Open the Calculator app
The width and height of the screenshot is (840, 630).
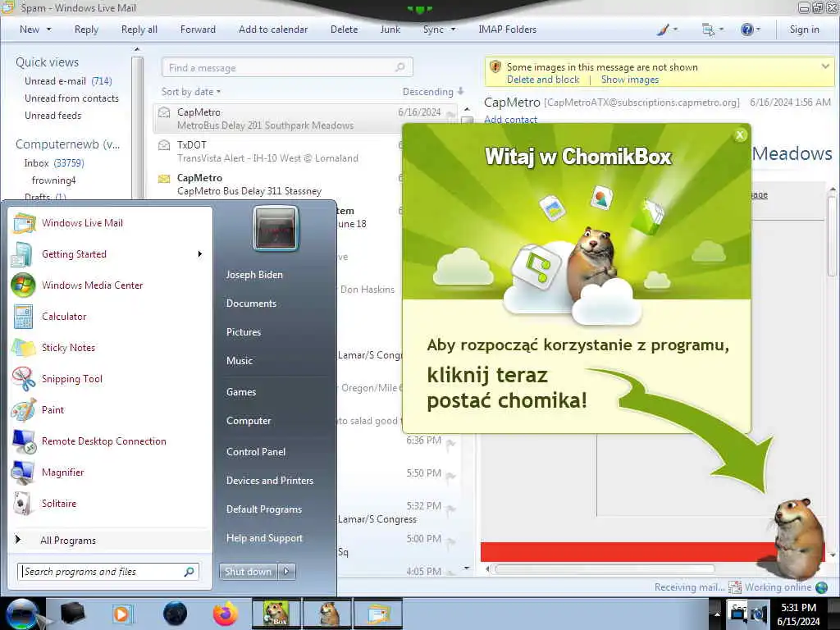[64, 316]
